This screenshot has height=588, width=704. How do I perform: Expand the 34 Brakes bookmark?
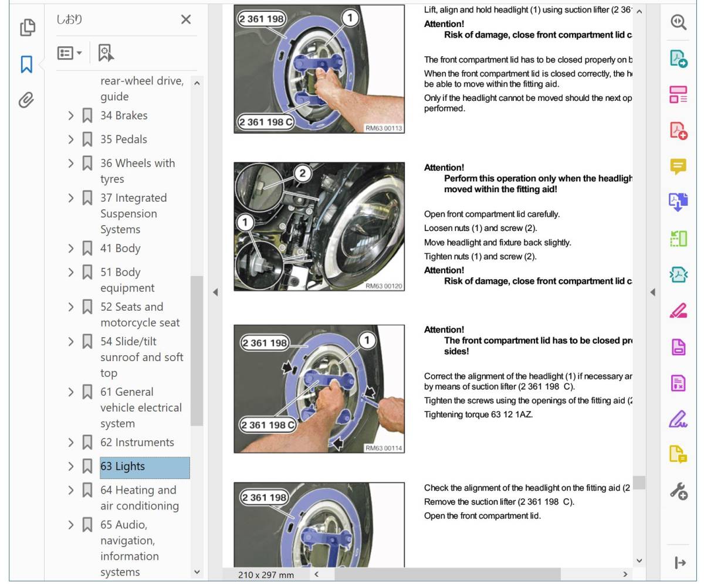click(x=71, y=115)
